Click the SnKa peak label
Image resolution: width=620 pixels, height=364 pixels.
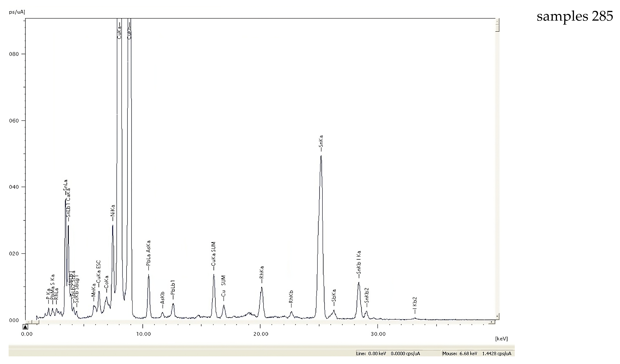click(x=321, y=141)
